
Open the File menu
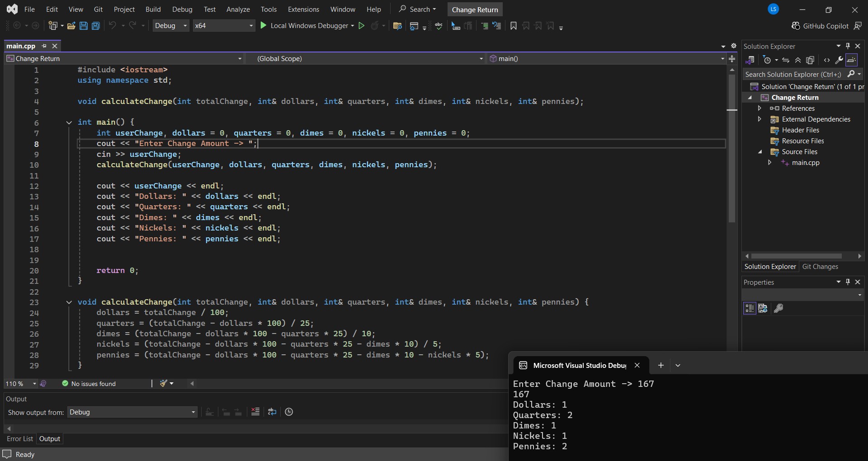point(29,9)
